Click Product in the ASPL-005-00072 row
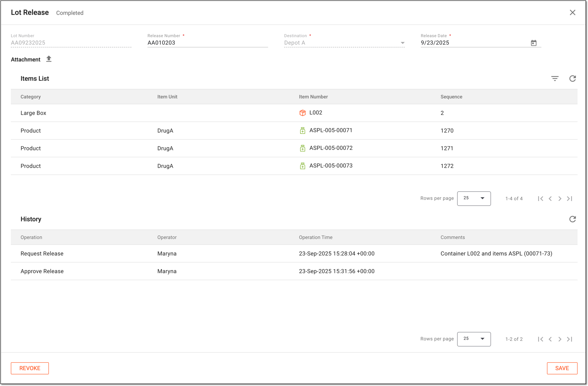 point(31,148)
